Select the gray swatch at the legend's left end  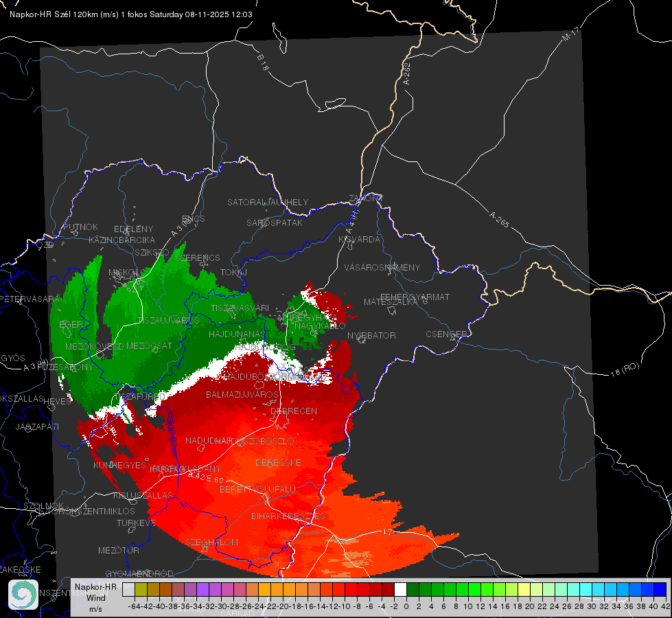click(128, 589)
